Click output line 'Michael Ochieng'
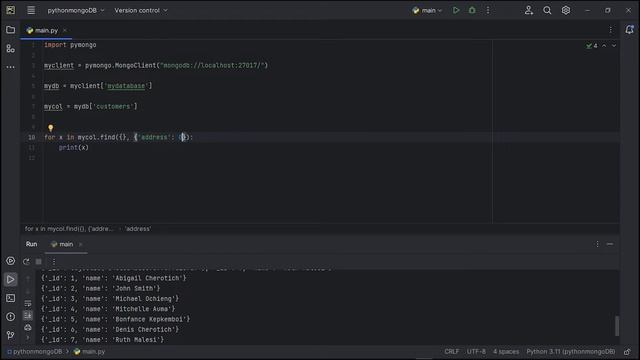 click(x=110, y=299)
